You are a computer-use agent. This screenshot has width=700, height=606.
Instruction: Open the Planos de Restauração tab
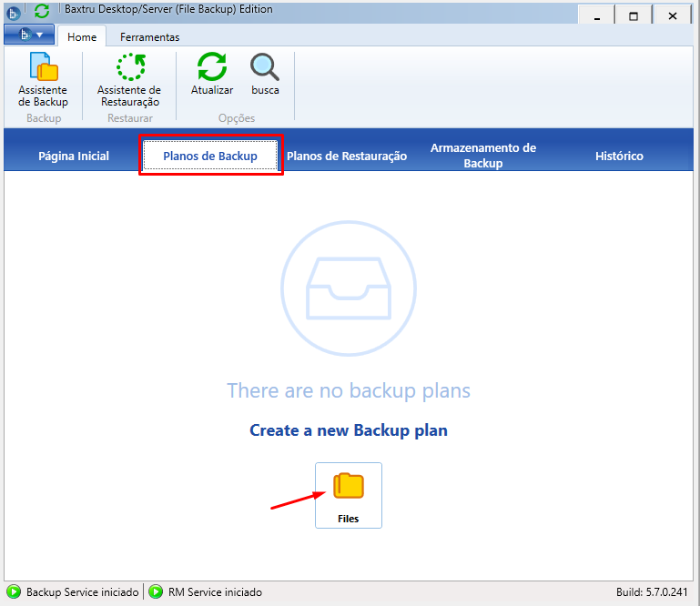(x=347, y=156)
